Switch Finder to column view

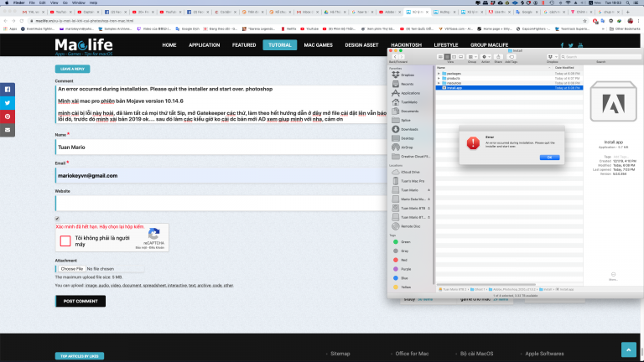coord(454,57)
